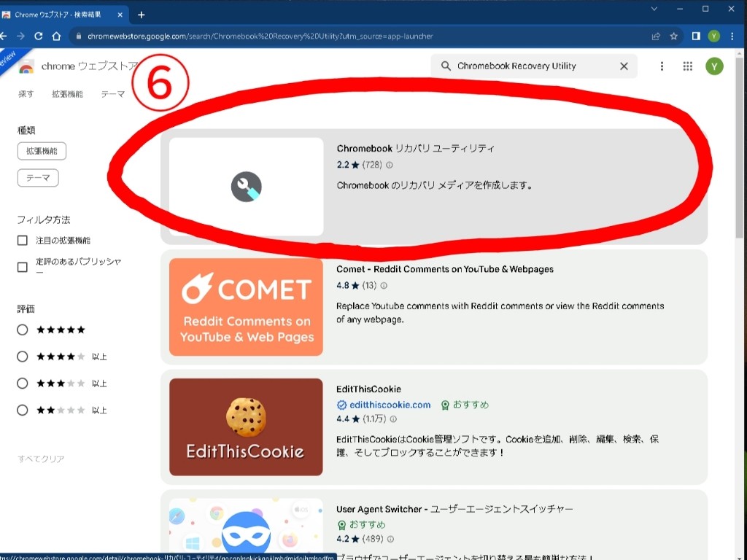747x560 pixels.
Task: Click the address bar URL
Action: coord(260,36)
